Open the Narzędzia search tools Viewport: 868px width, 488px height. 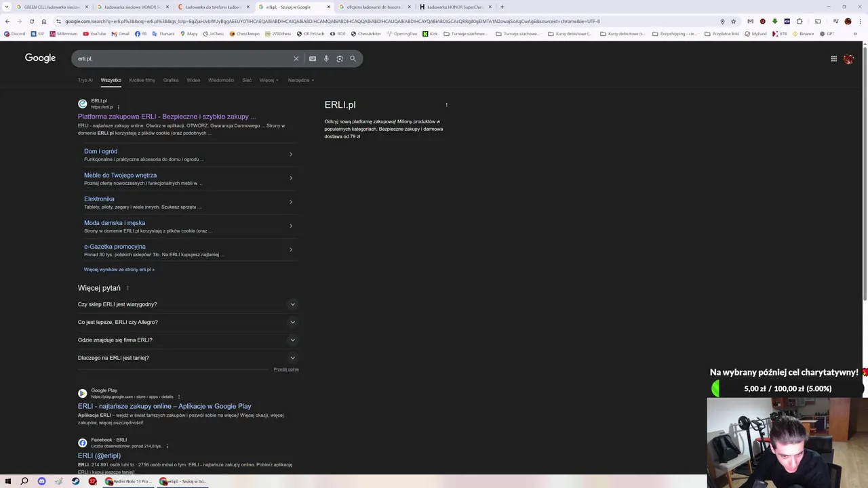pyautogui.click(x=300, y=80)
